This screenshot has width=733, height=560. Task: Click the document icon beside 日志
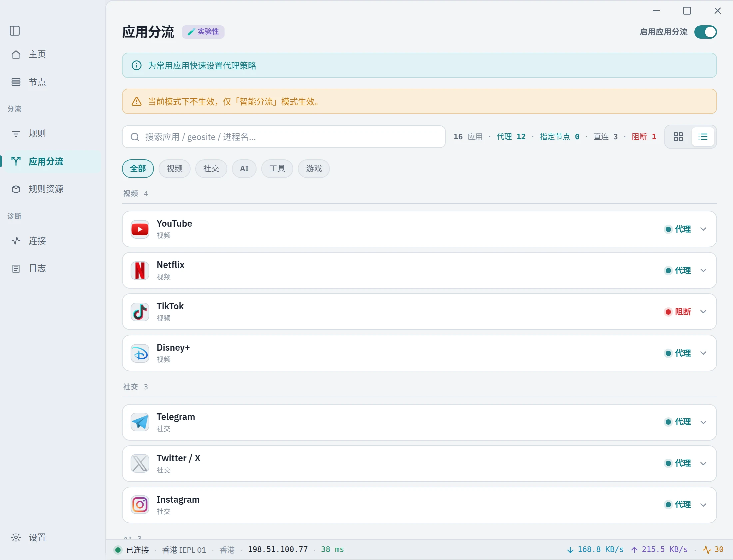16,268
